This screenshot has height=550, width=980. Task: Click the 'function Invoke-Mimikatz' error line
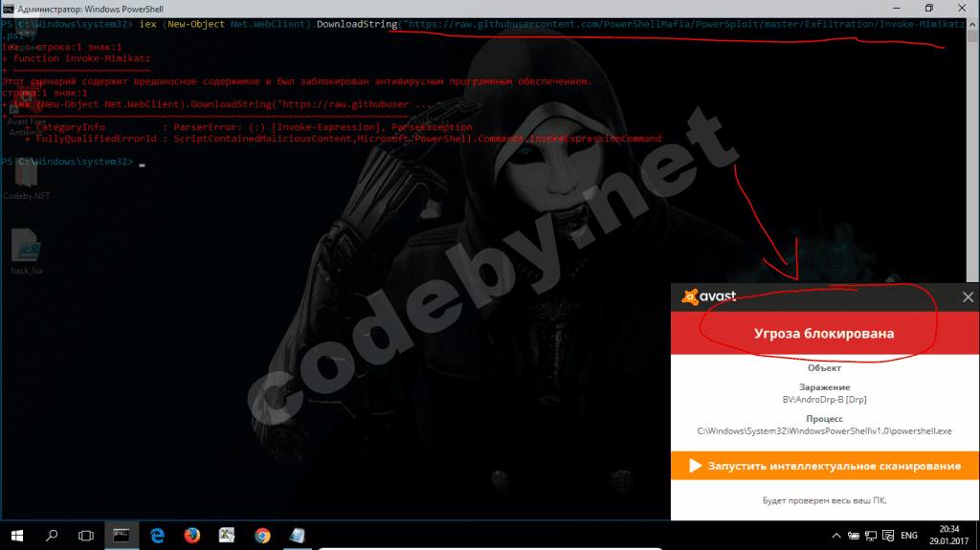[77, 58]
